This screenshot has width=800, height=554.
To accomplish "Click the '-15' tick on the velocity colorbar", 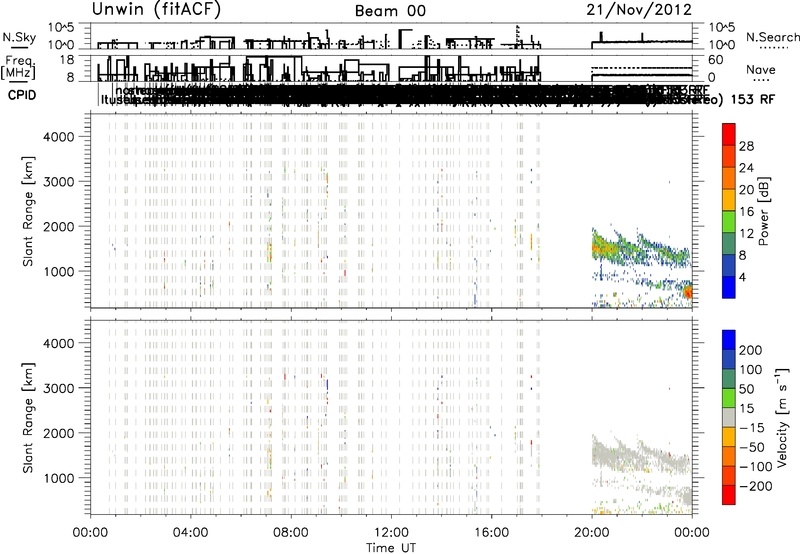I will 752,427.
